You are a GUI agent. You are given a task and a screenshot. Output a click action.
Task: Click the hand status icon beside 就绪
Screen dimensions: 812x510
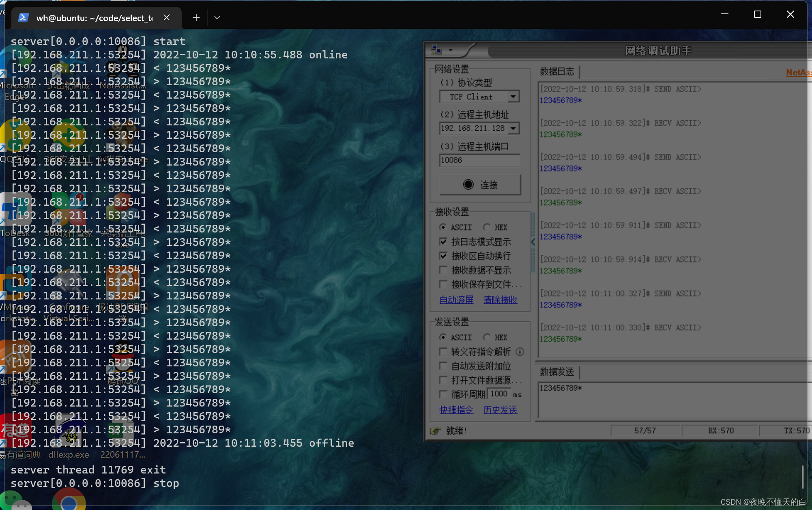(436, 430)
